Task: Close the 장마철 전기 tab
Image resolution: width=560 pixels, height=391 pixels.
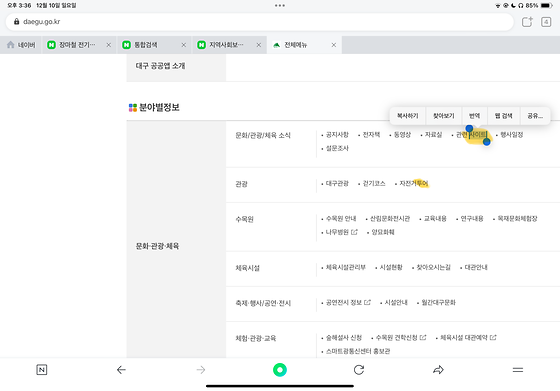Action: tap(109, 45)
